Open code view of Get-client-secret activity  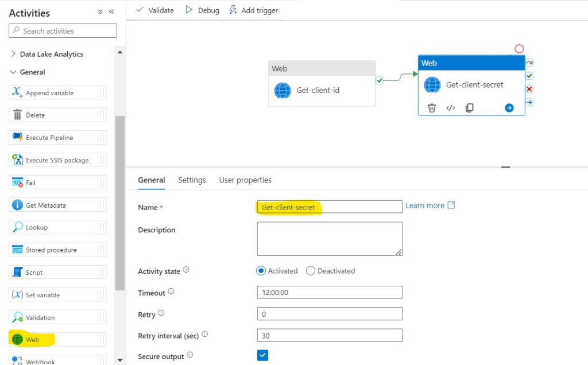click(451, 108)
